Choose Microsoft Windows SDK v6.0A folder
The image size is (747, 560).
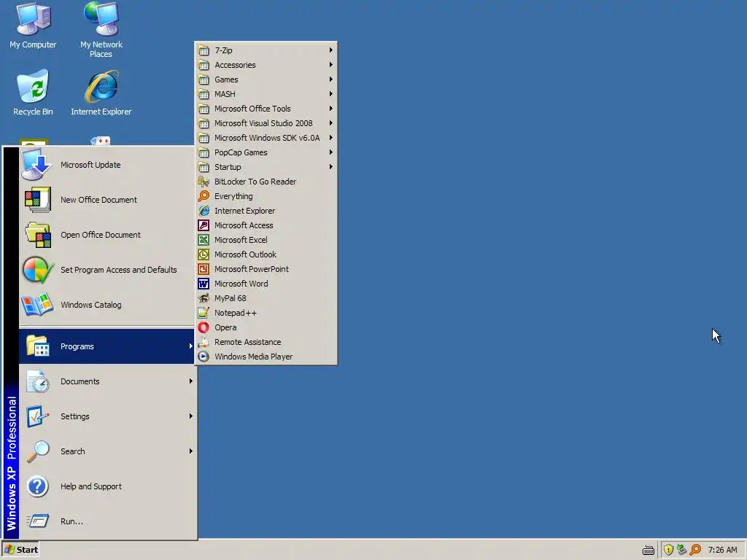[266, 138]
